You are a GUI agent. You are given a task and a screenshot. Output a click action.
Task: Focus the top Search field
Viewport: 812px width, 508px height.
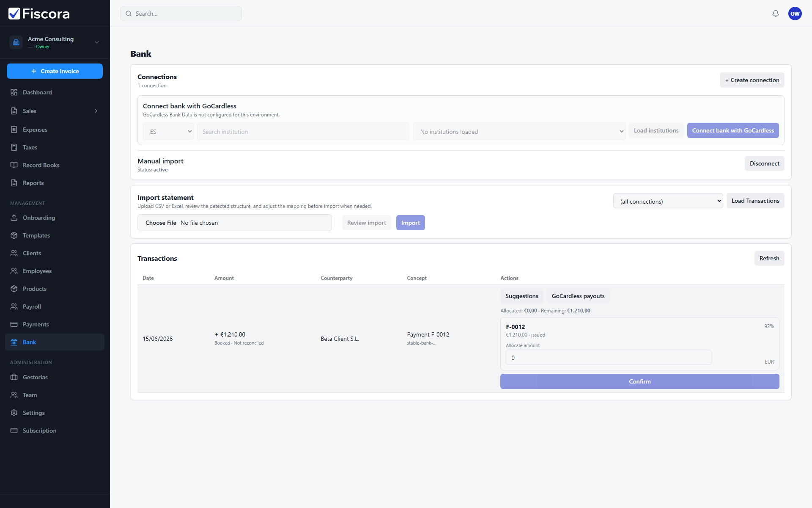click(181, 14)
